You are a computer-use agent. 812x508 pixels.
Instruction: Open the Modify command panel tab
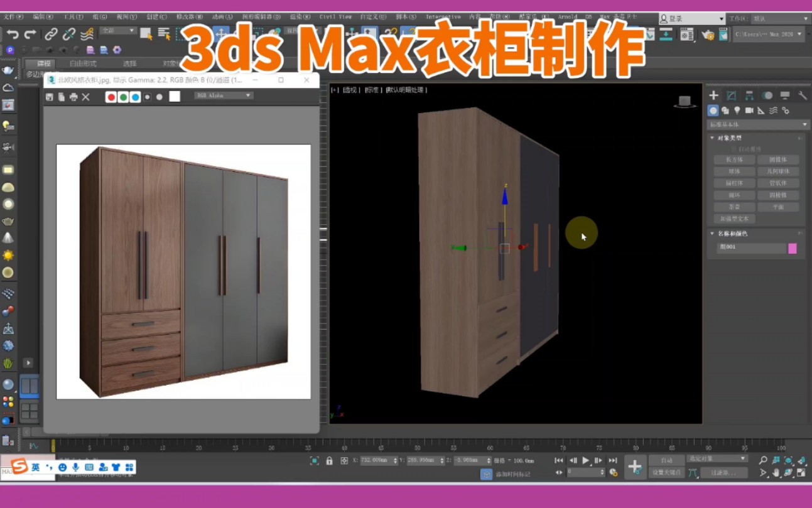click(x=731, y=95)
